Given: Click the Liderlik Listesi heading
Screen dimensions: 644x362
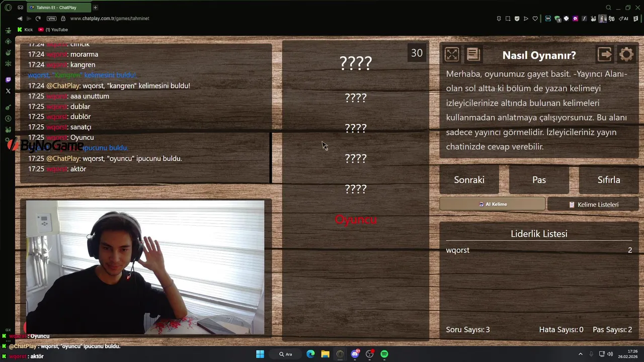Looking at the screenshot, I should point(539,234).
